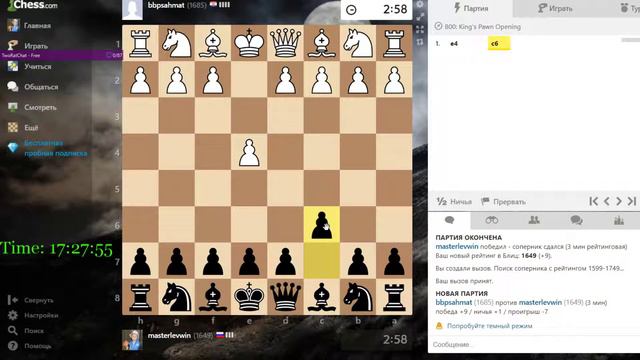This screenshot has height=360, width=640.
Task: Click the Сообщение message input field
Action: click(534, 344)
